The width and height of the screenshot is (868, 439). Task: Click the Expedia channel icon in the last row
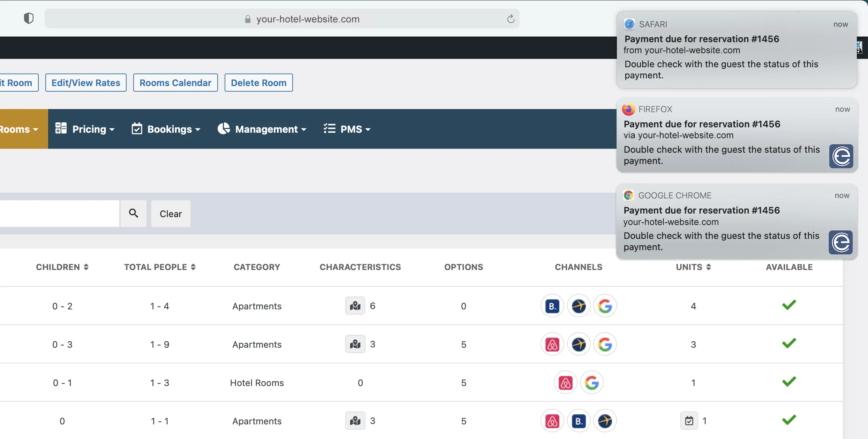tap(605, 421)
